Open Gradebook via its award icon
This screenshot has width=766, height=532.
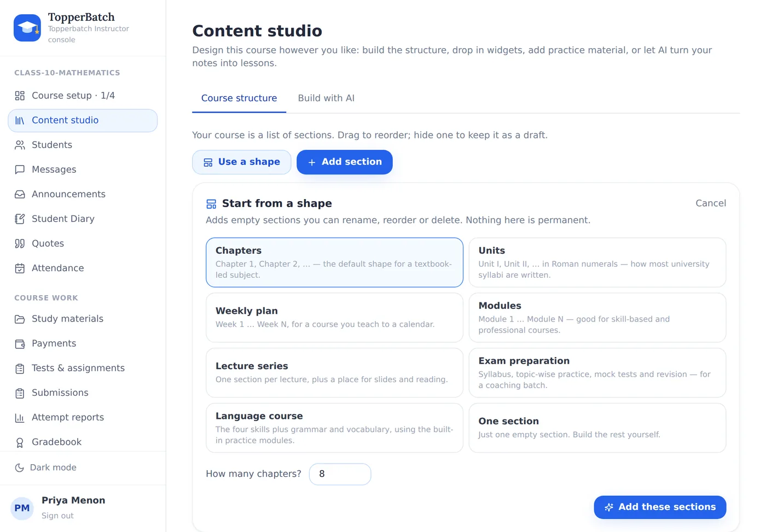pos(20,442)
